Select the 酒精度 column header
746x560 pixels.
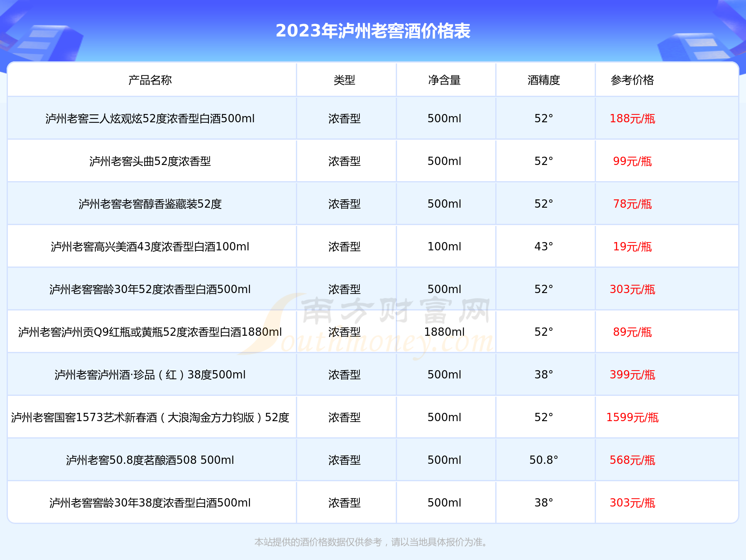544,80
